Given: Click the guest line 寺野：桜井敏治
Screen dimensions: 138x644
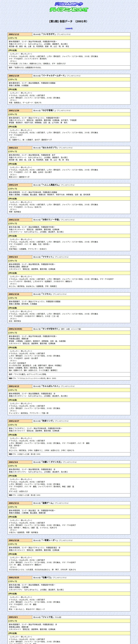Looking at the screenshot, I should point(15,212).
